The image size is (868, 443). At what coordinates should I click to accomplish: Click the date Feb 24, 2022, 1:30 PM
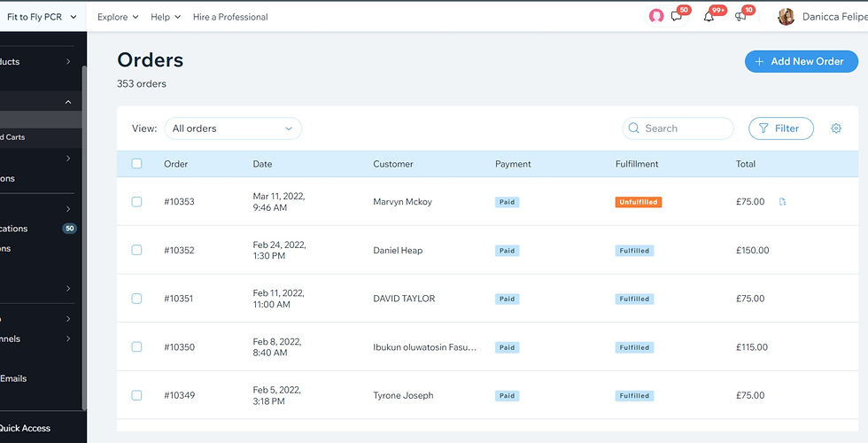pos(280,250)
